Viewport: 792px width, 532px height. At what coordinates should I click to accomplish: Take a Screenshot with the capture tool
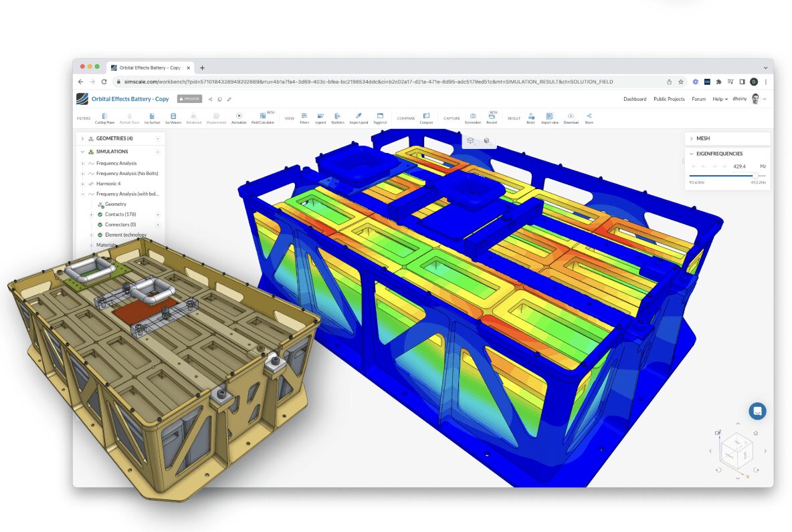(x=473, y=117)
